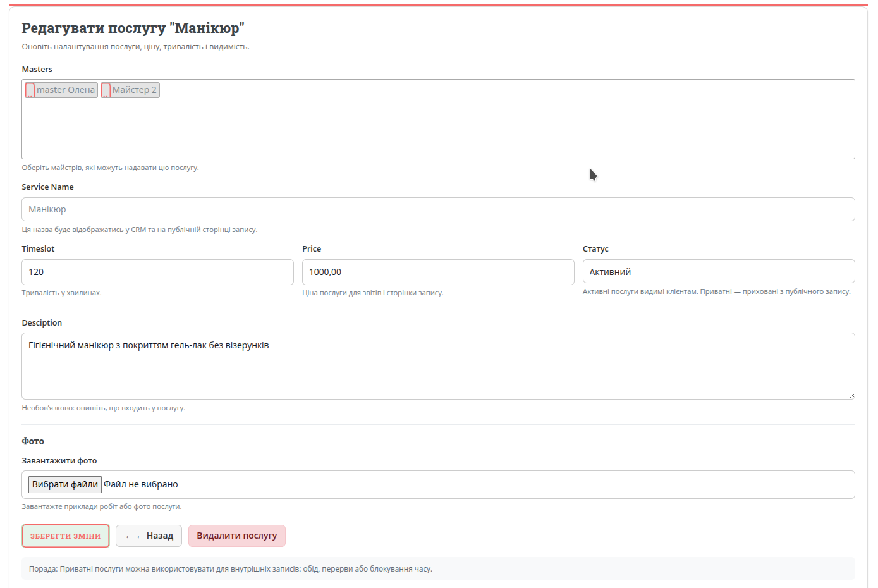Click the Статус field label
The height and width of the screenshot is (588, 878).
pos(595,249)
